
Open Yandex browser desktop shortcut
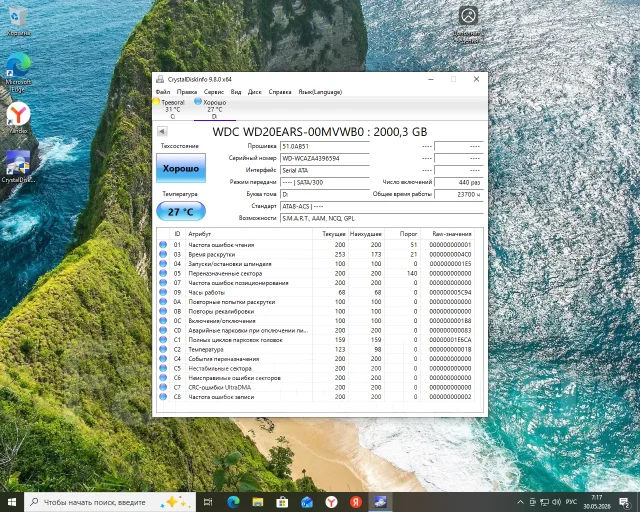(x=18, y=118)
